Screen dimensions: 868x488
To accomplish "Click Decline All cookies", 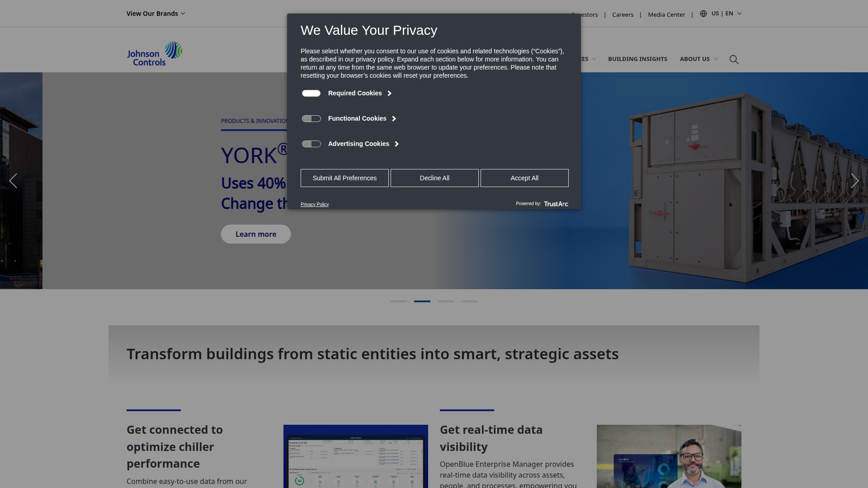I will click(x=434, y=178).
